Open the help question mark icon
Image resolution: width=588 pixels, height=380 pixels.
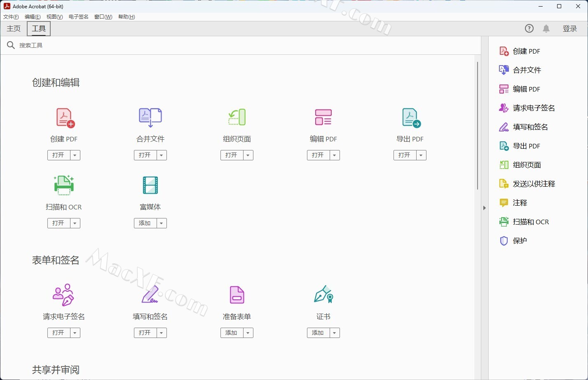(529, 28)
